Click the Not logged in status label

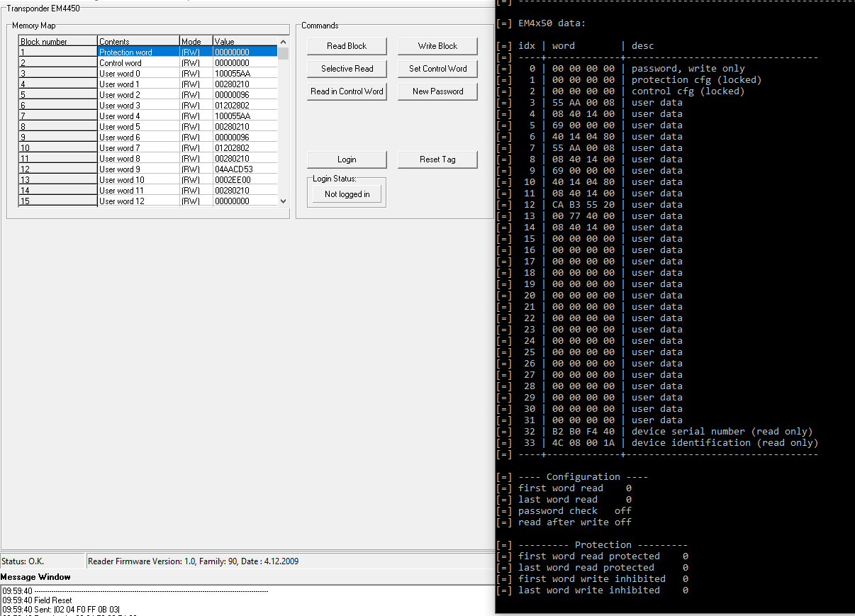[x=347, y=194]
